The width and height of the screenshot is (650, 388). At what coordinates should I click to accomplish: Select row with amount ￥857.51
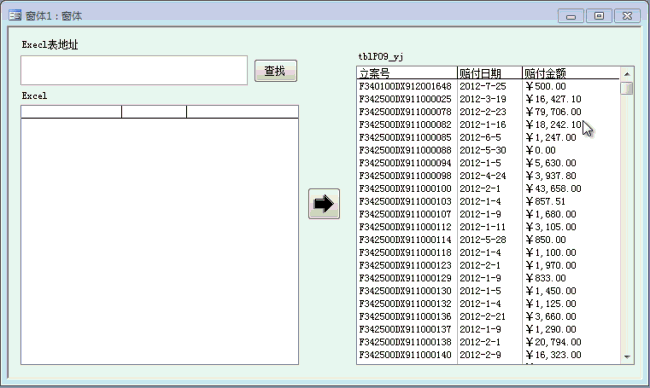coord(488,201)
